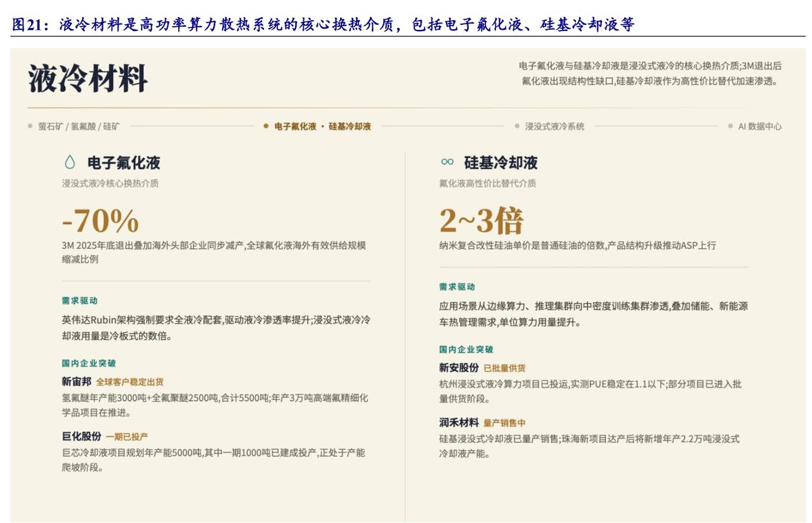This screenshot has width=812, height=523.
Task: Click the 巨芯冷却液项目 description
Action: (213, 460)
